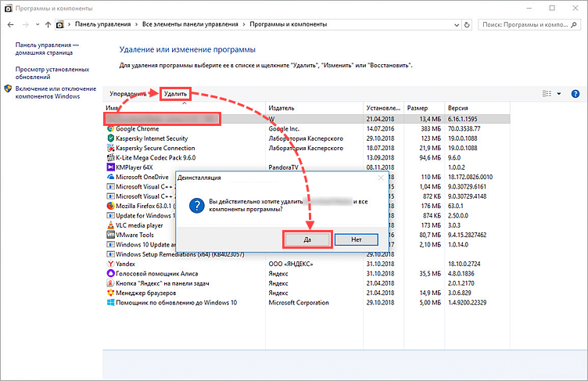
Task: Open Включение или отключение компонентов Windows
Action: click(56, 92)
